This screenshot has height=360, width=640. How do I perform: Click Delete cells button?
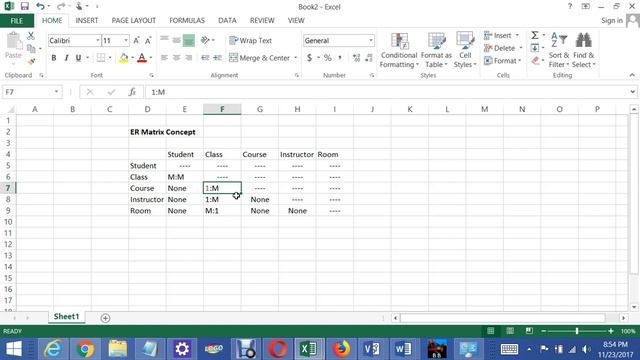tap(500, 48)
